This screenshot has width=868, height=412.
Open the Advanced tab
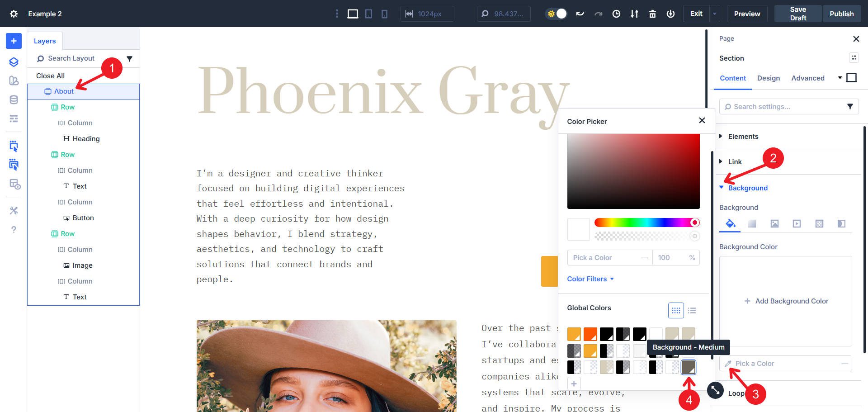[x=807, y=78]
